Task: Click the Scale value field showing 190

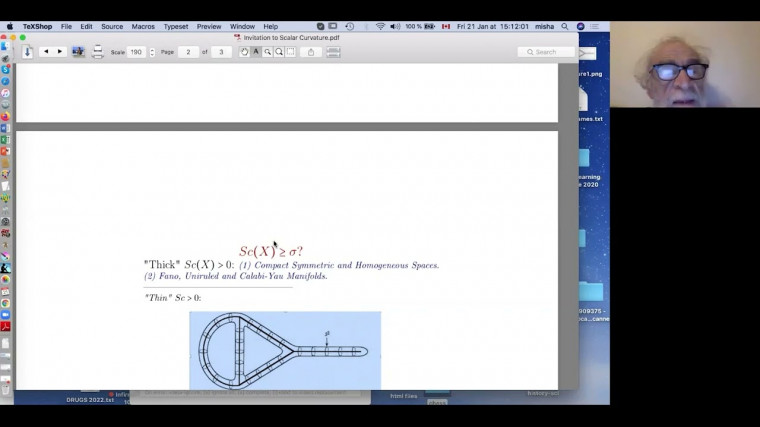Action: click(x=136, y=52)
